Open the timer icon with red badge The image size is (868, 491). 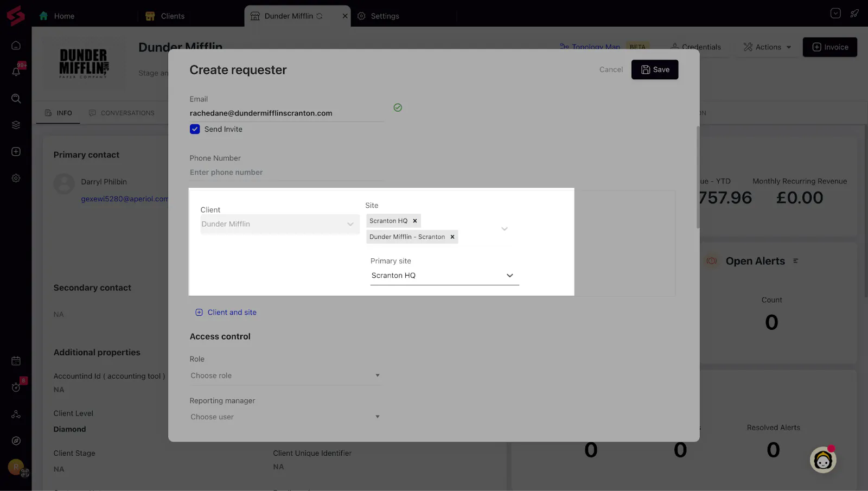click(x=16, y=387)
